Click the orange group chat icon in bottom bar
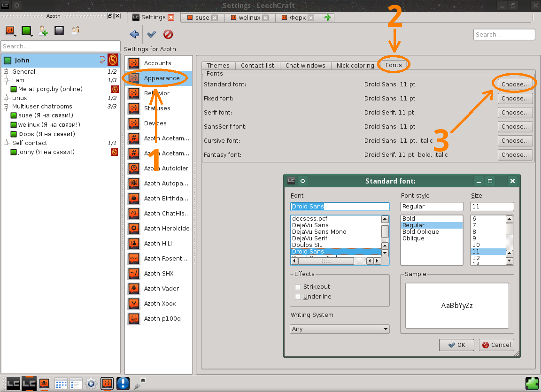 (44, 384)
